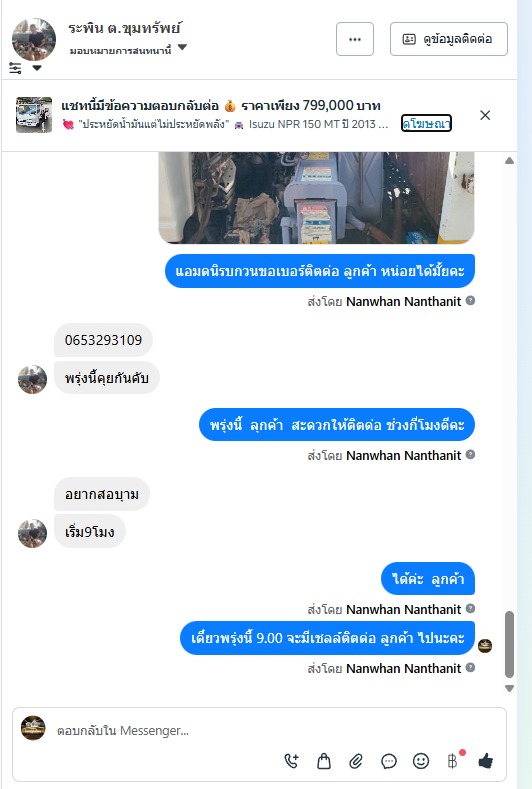Click the baht payment request icon
Screen dimensions: 532x789
click(453, 761)
